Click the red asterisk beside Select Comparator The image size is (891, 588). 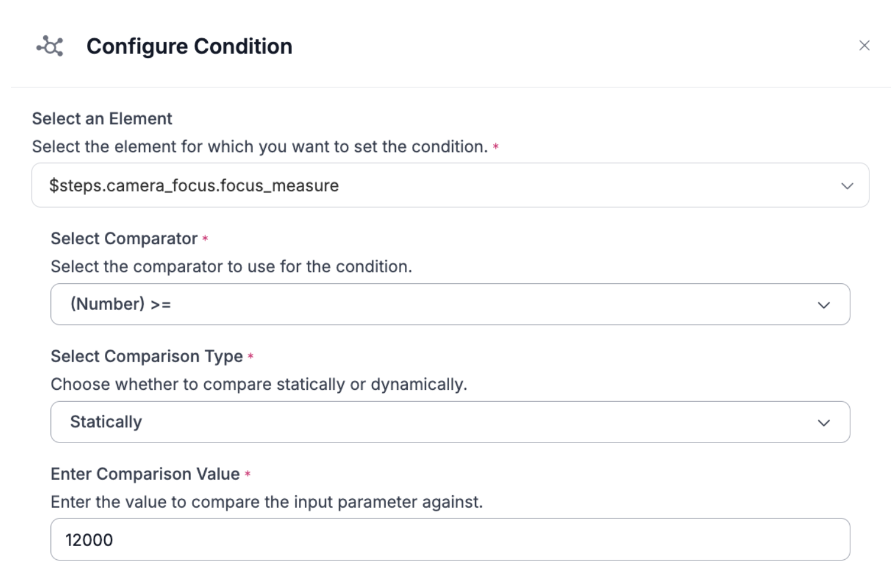[x=205, y=238]
